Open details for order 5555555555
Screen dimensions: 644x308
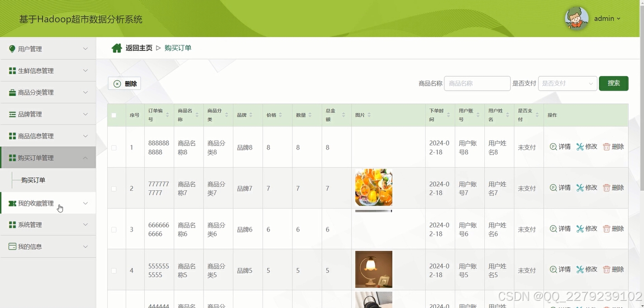click(x=560, y=269)
